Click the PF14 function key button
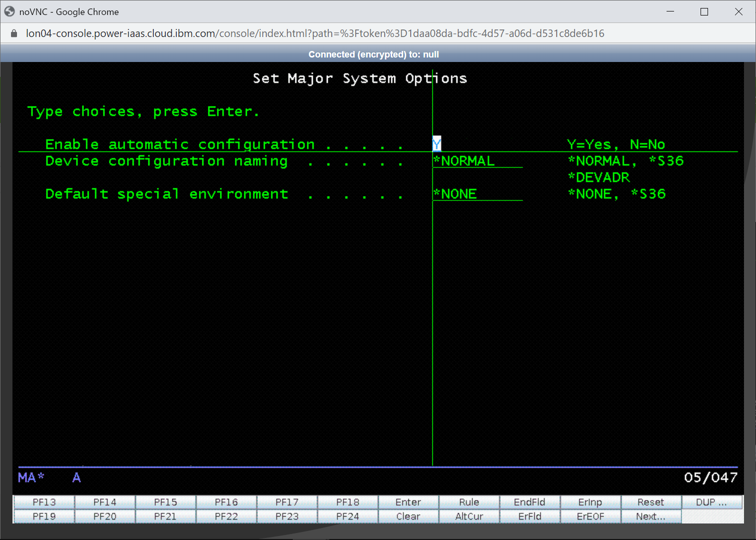The width and height of the screenshot is (756, 540). click(105, 502)
